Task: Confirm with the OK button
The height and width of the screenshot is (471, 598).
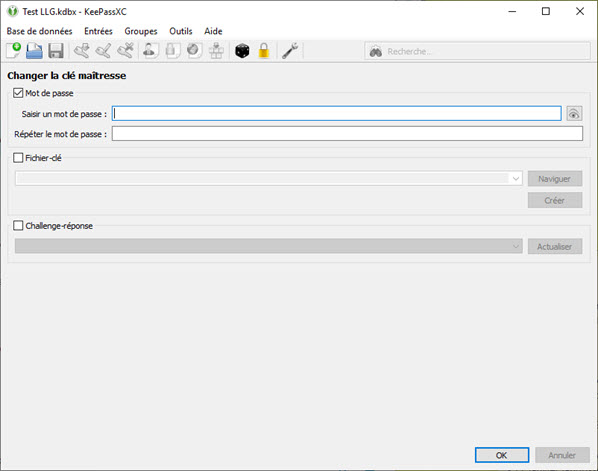Action: (x=502, y=455)
